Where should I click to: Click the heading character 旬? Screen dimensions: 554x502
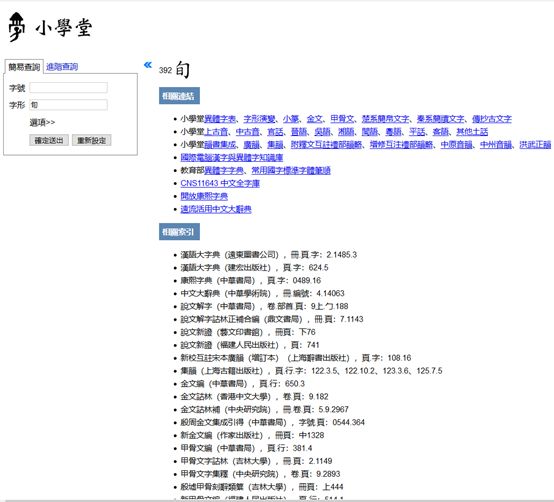tap(183, 69)
